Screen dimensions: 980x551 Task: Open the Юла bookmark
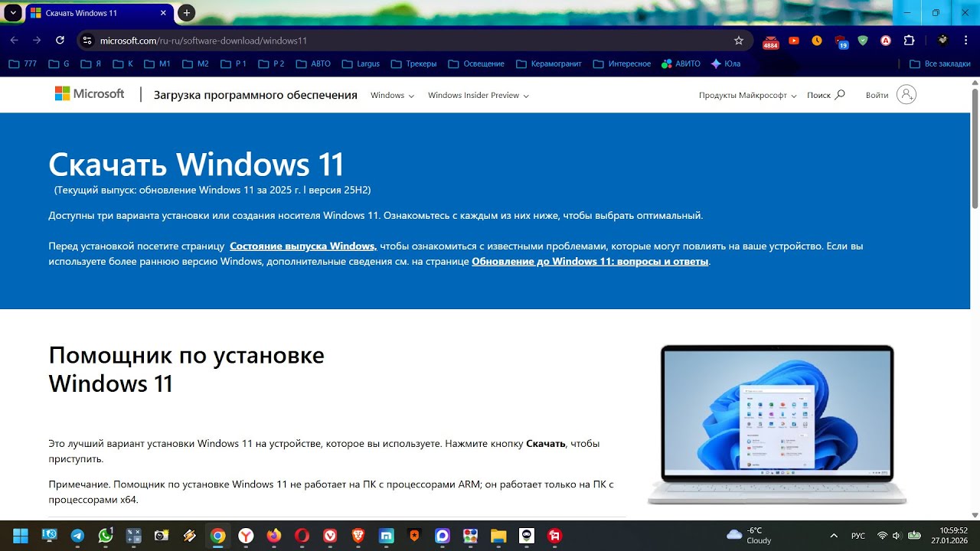tap(726, 64)
